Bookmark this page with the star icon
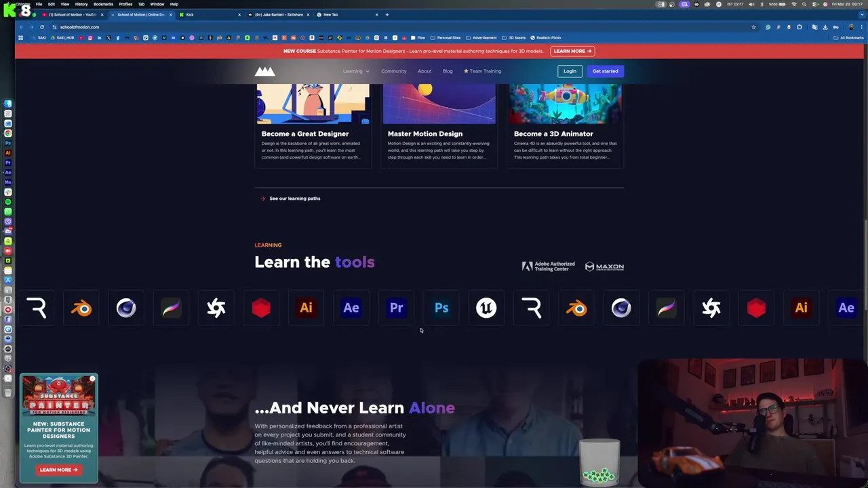The height and width of the screenshot is (488, 868). [x=753, y=27]
